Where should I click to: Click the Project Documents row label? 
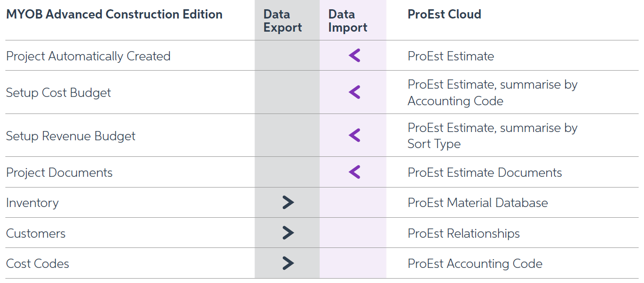59,172
